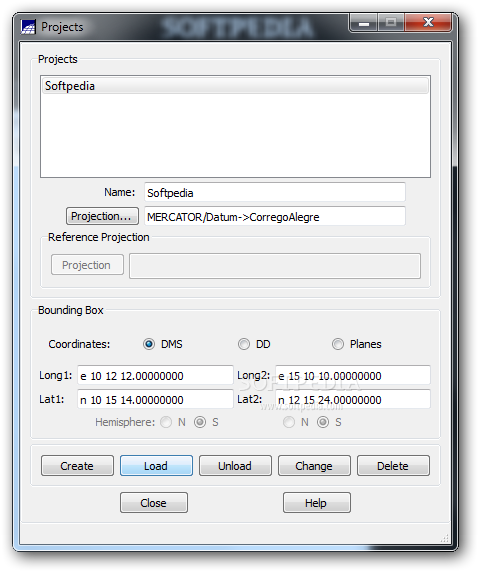The height and width of the screenshot is (572, 479).
Task: Click the Load button
Action: [x=156, y=465]
